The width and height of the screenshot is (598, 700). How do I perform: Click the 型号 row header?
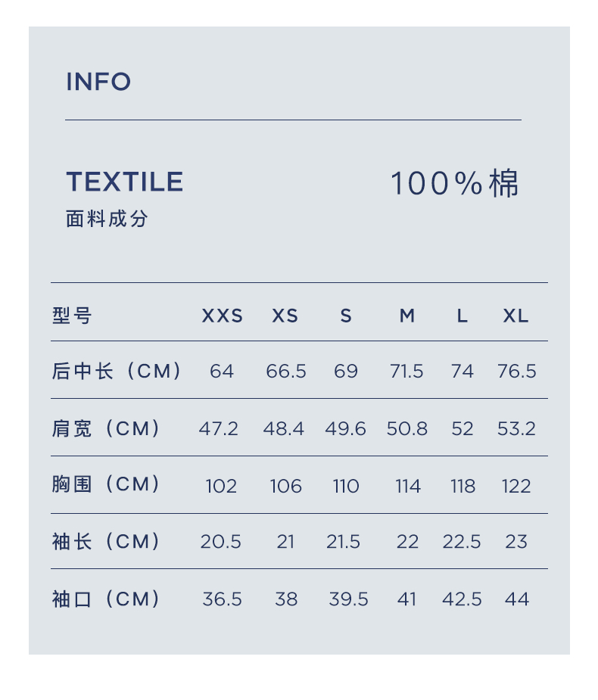click(72, 316)
